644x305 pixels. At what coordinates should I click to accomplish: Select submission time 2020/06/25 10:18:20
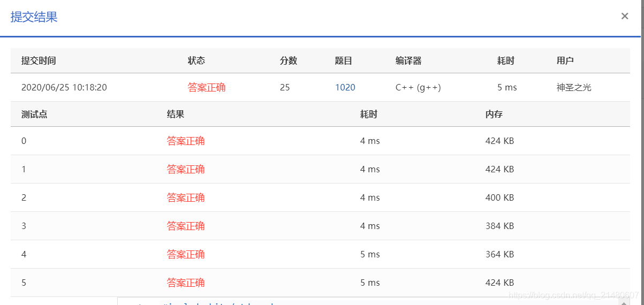(64, 87)
